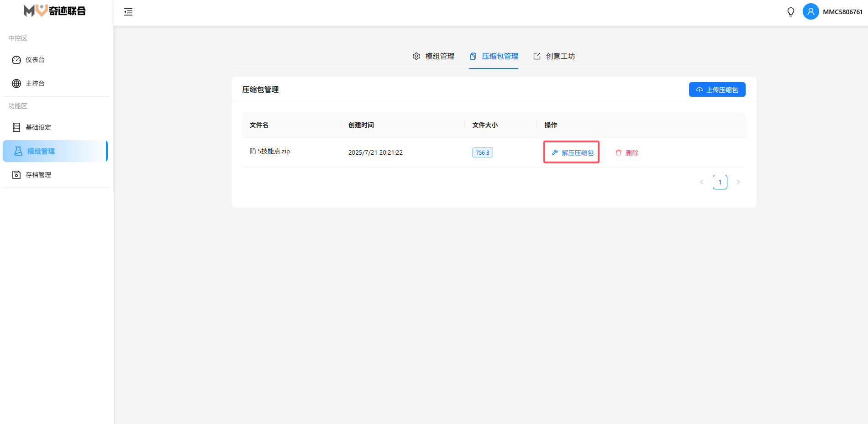
Task: Open 主控台 in the sidebar
Action: 35,84
